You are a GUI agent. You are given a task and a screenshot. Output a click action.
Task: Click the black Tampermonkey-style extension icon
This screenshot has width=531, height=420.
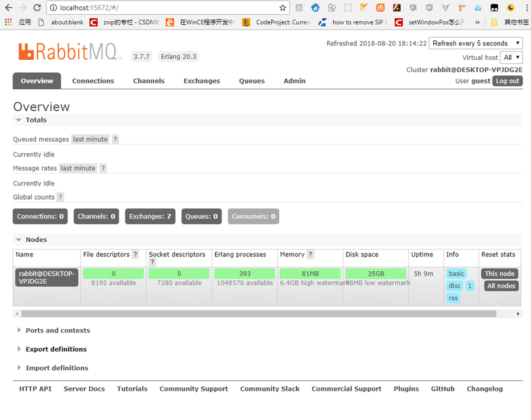[494, 8]
